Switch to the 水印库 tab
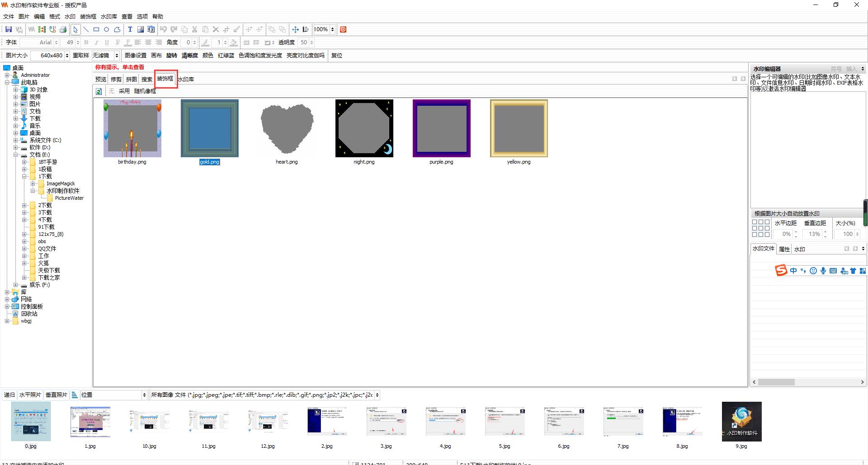This screenshot has width=868, height=465. (x=186, y=79)
